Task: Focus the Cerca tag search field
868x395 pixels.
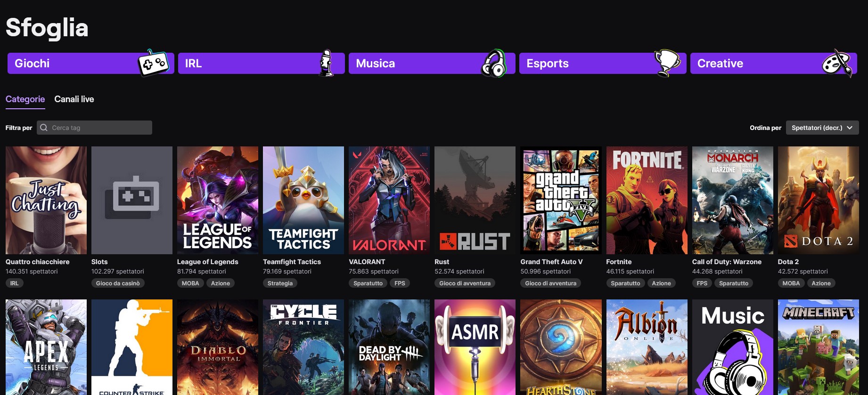Action: (x=94, y=128)
